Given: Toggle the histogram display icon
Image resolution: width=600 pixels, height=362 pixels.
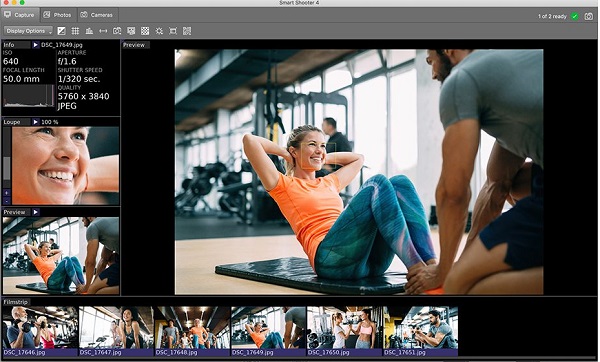Looking at the screenshot, I should (x=89, y=31).
